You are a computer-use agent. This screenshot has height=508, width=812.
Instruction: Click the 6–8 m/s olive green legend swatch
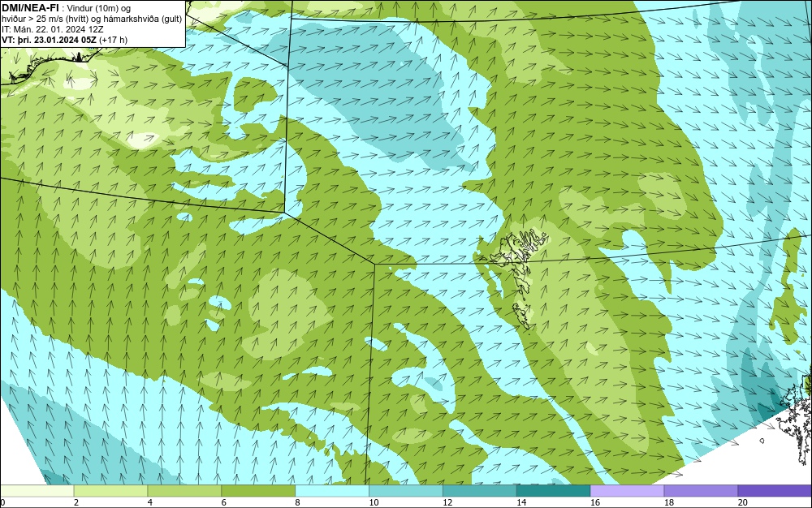tap(258, 490)
